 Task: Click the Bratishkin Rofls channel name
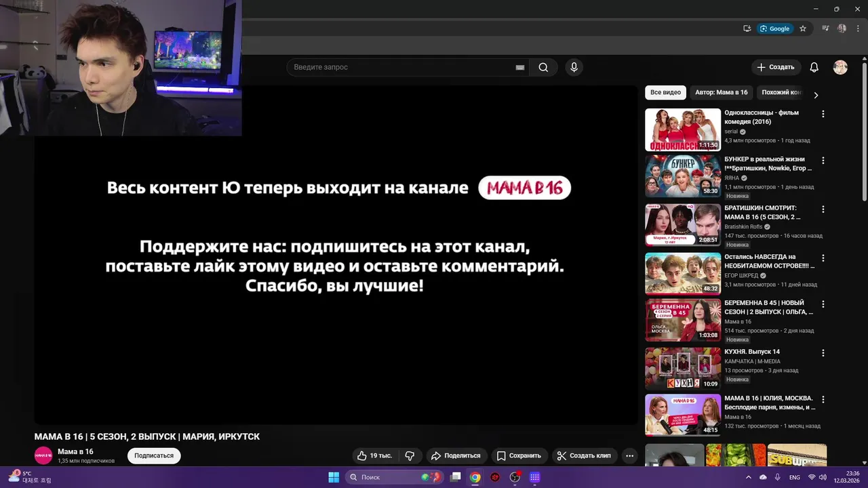(x=743, y=227)
